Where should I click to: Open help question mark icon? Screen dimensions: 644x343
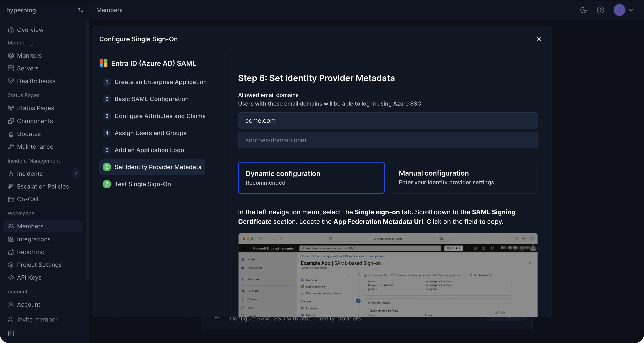[x=601, y=10]
